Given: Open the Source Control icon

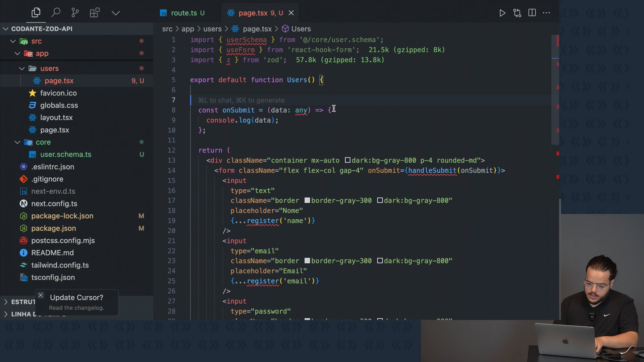Looking at the screenshot, I should click(75, 13).
